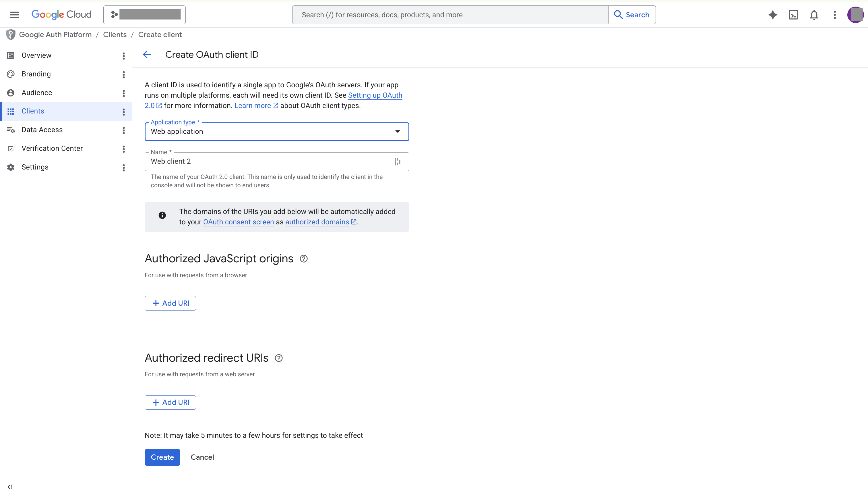
Task: Click the Audience person icon
Action: (11, 93)
